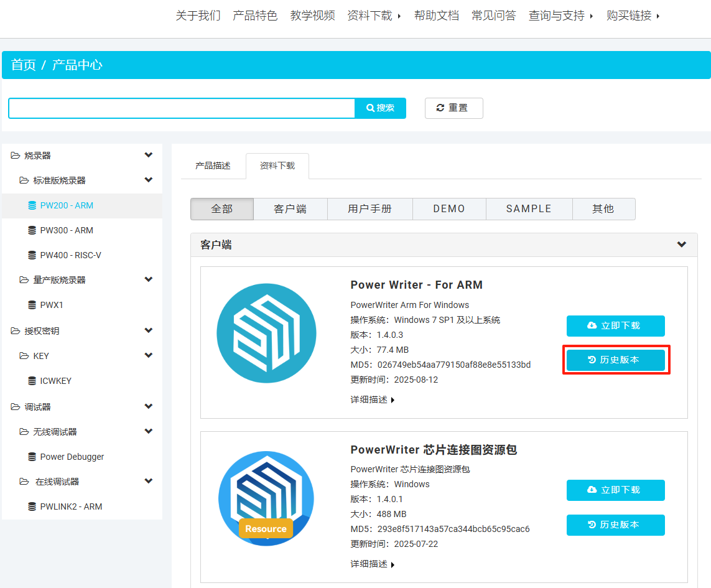
Task: Open 帮助文档 in top navigation
Action: click(436, 16)
